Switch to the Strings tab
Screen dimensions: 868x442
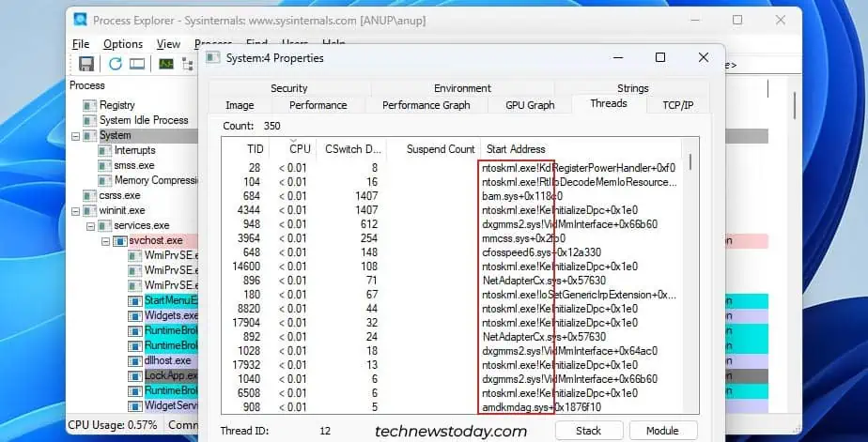point(632,88)
